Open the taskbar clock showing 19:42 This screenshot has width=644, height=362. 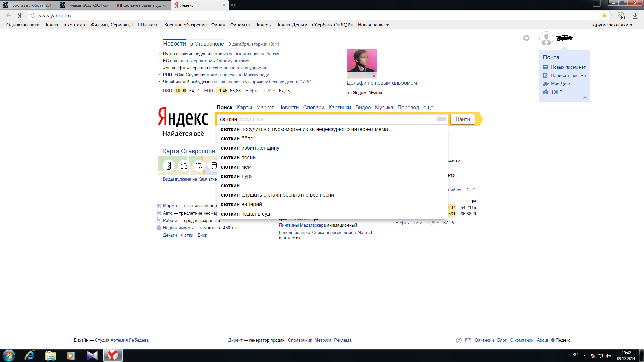626,356
